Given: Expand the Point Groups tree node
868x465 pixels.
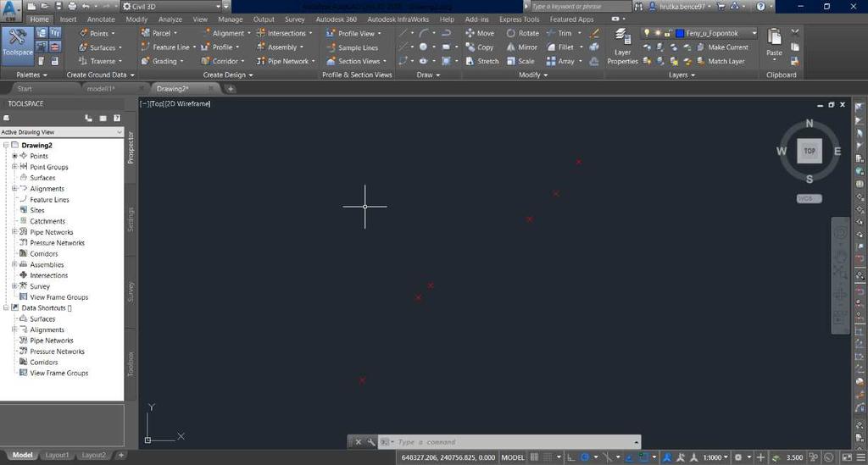Looking at the screenshot, I should click(14, 166).
